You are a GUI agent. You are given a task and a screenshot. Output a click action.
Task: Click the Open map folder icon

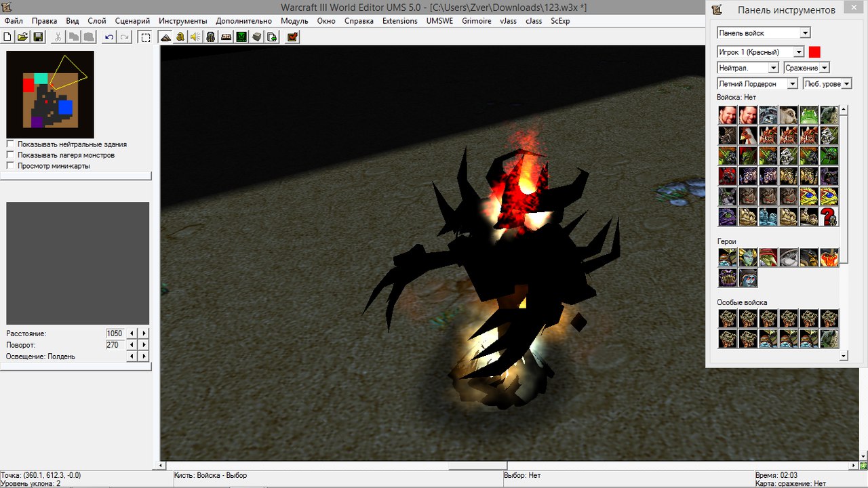point(22,37)
